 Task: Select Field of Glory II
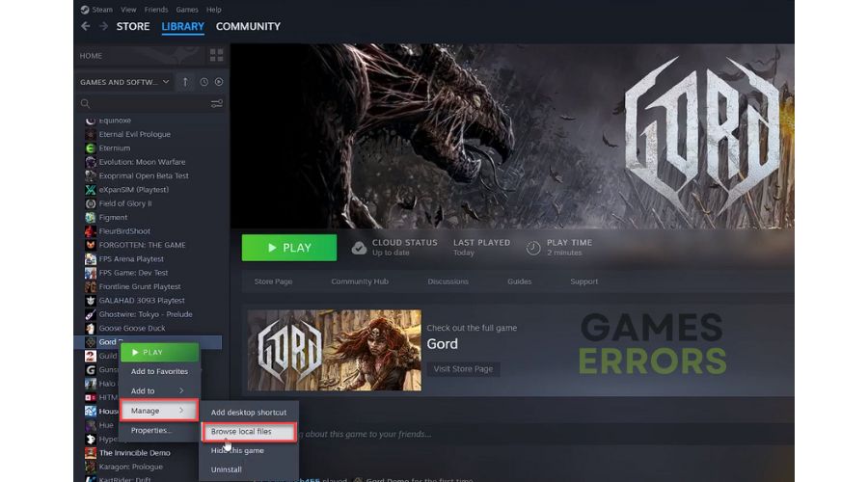click(125, 203)
